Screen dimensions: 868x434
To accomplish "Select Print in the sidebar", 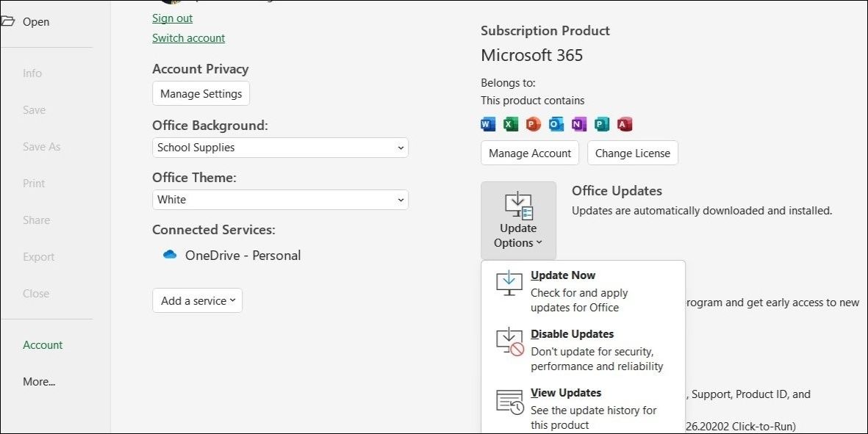I will (x=34, y=183).
